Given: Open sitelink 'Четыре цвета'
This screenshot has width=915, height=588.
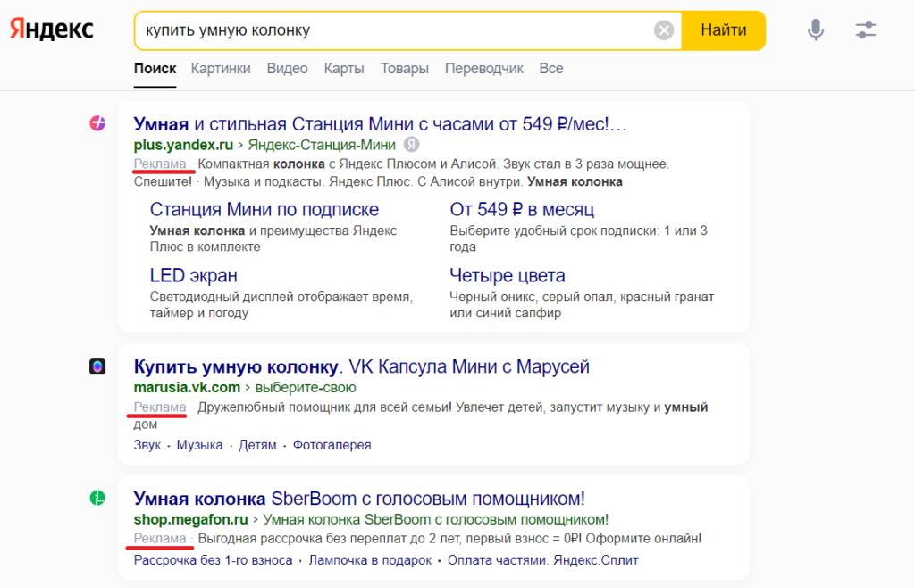Looking at the screenshot, I should [x=508, y=274].
